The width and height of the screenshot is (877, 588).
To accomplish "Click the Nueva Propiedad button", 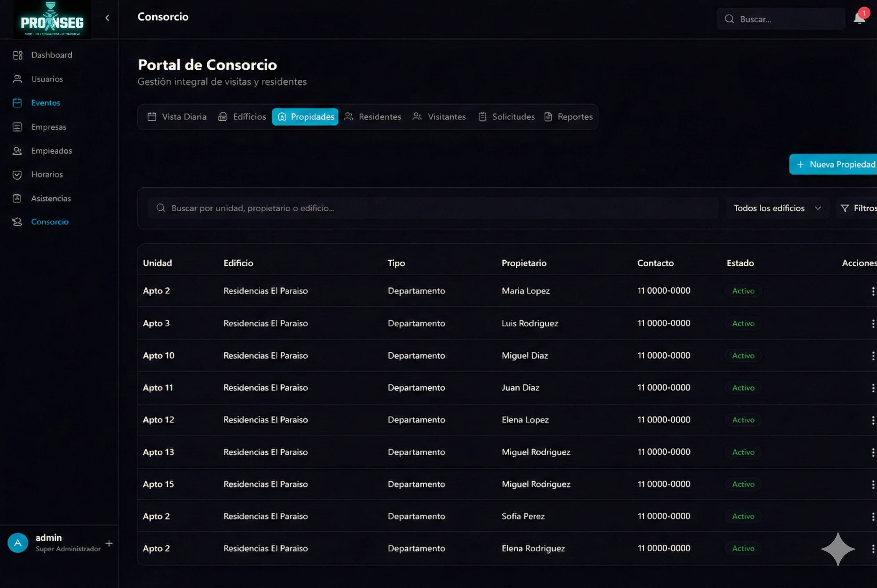I will (836, 164).
